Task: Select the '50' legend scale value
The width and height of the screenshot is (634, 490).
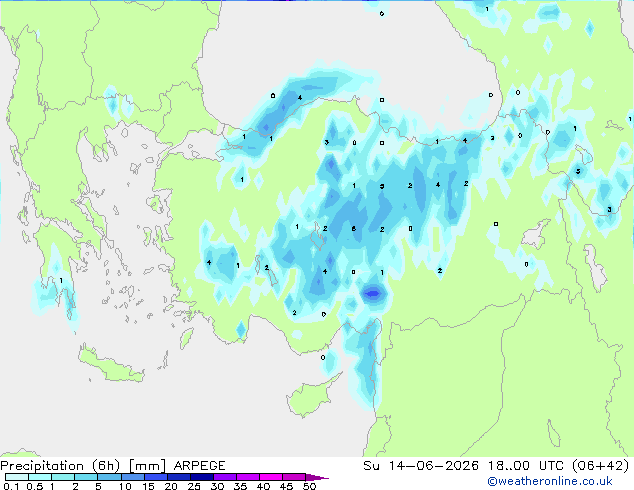Action: (x=310, y=486)
